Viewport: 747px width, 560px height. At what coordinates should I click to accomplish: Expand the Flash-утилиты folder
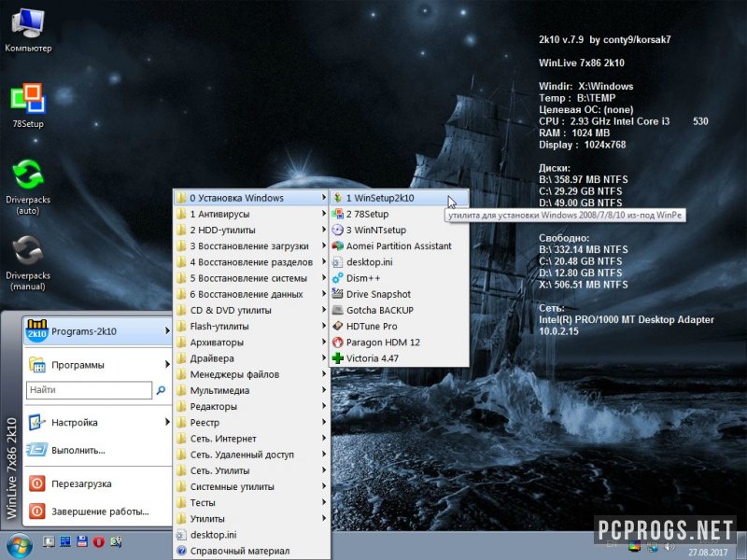251,326
